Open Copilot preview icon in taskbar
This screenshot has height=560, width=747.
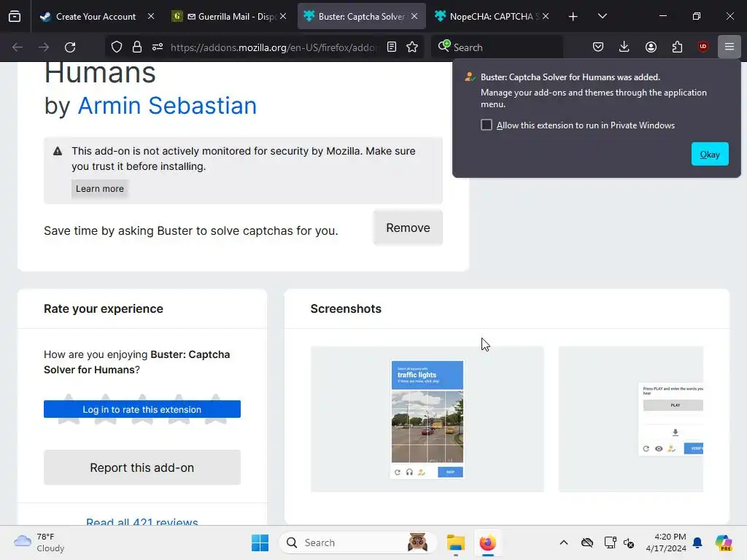[x=724, y=542]
